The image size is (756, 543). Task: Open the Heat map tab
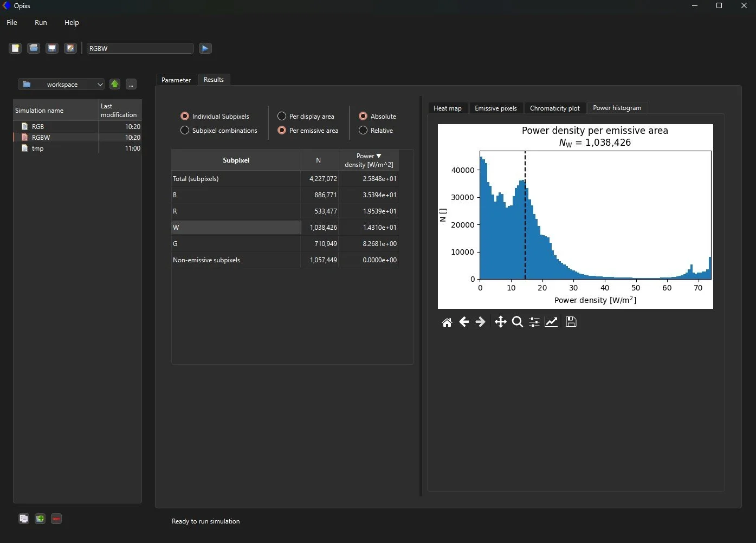coord(447,108)
